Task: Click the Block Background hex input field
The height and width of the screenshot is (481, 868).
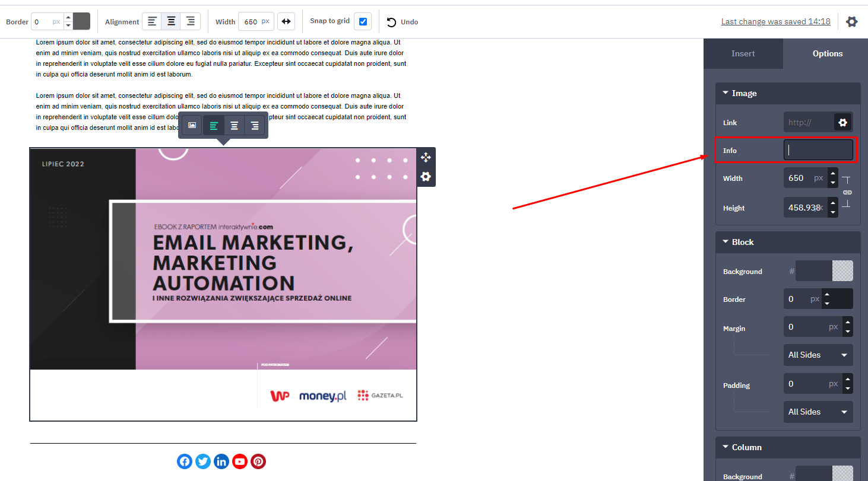Action: pyautogui.click(x=814, y=271)
